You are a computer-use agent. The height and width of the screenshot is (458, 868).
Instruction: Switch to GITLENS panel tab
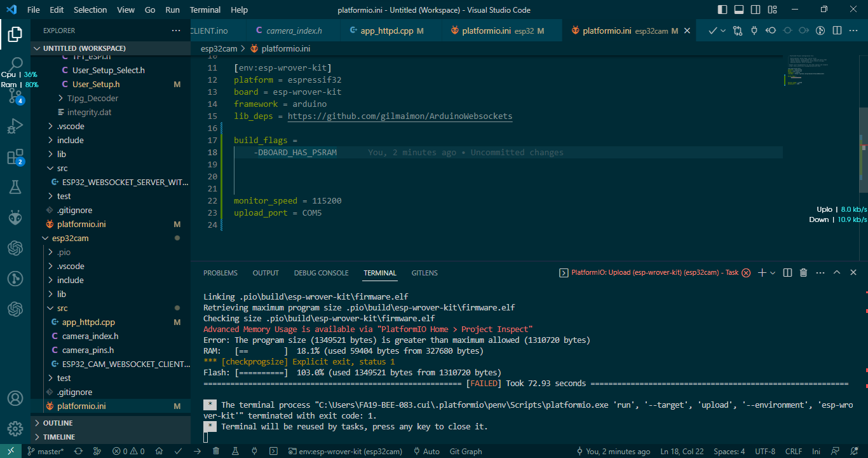click(424, 273)
